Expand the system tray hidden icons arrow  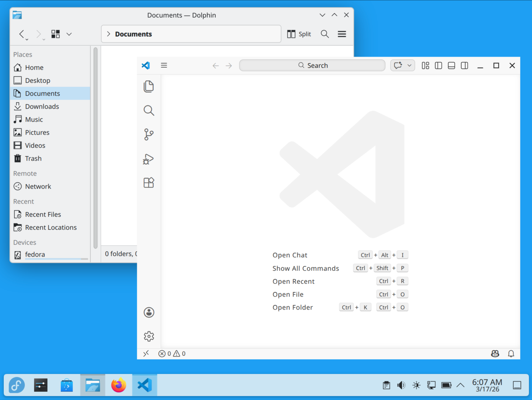[x=460, y=385]
